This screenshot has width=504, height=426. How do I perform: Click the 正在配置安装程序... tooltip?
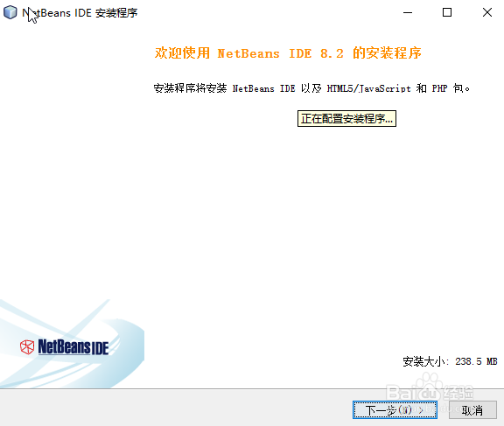coord(346,119)
